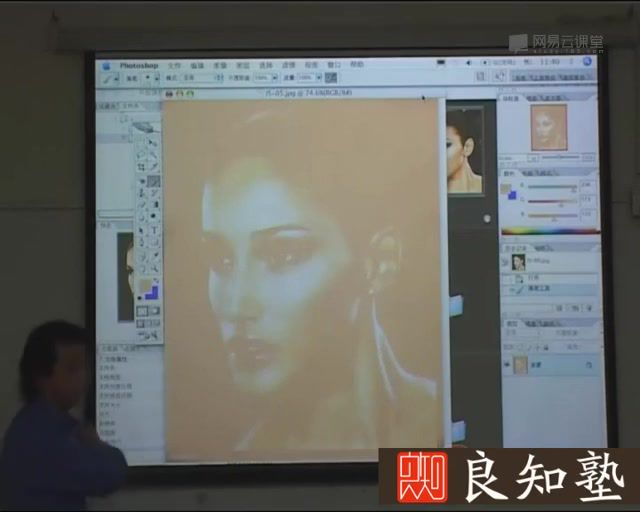This screenshot has width=640, height=512.
Task: Select the Crop tool in toolbox
Action: click(x=142, y=166)
